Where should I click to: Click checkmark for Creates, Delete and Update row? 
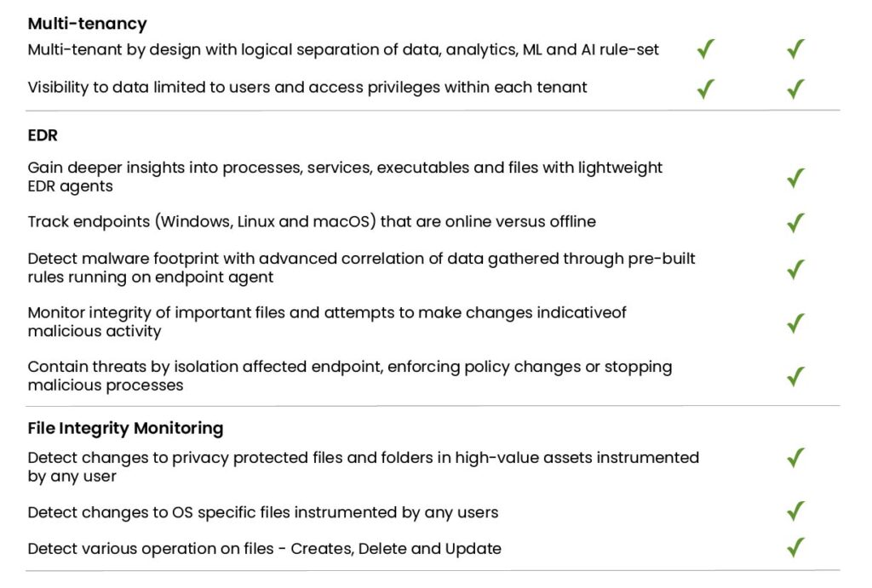pos(796,547)
